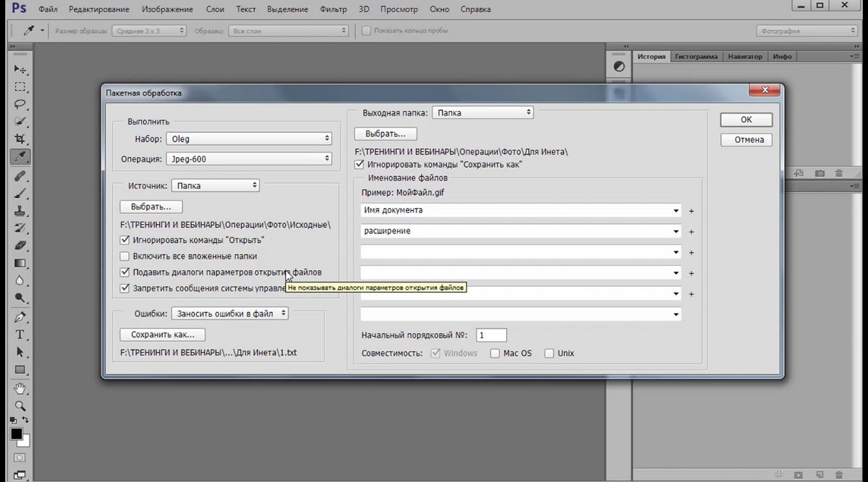
Task: Select the Horizontal Type tool
Action: click(20, 335)
